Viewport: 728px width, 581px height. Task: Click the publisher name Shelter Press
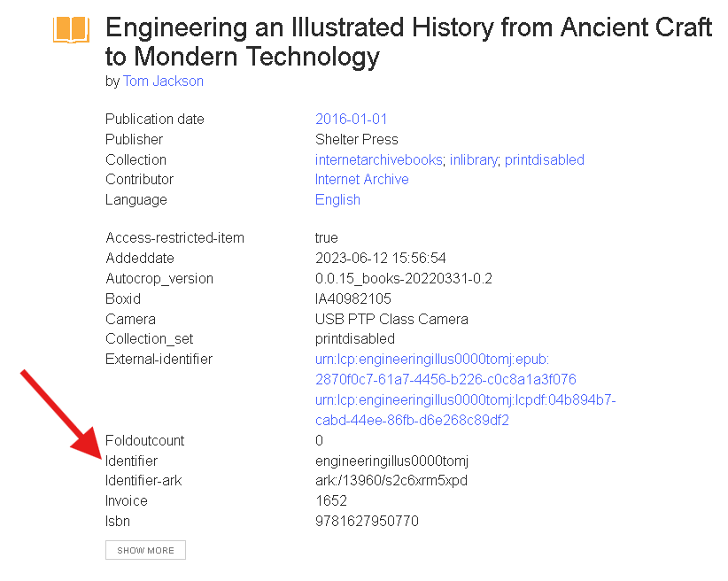[x=356, y=139]
